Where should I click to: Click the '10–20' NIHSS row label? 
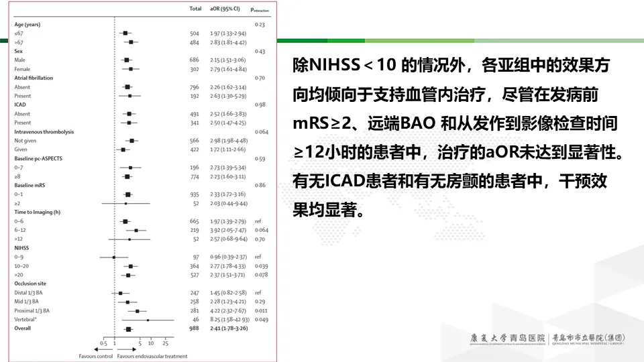pos(21,266)
